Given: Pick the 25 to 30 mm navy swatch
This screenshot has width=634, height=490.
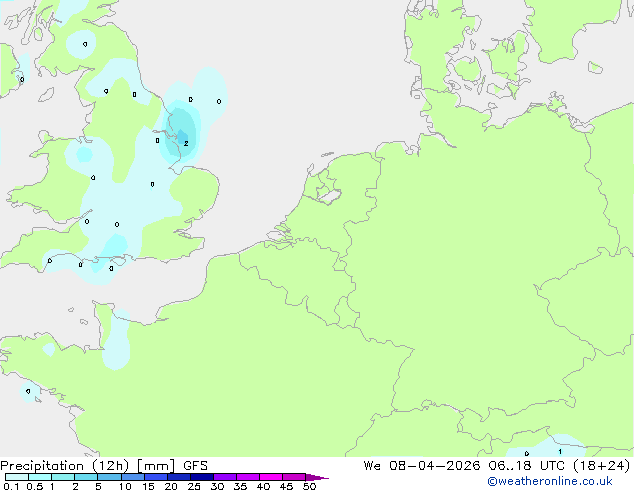Looking at the screenshot, I should tap(202, 477).
